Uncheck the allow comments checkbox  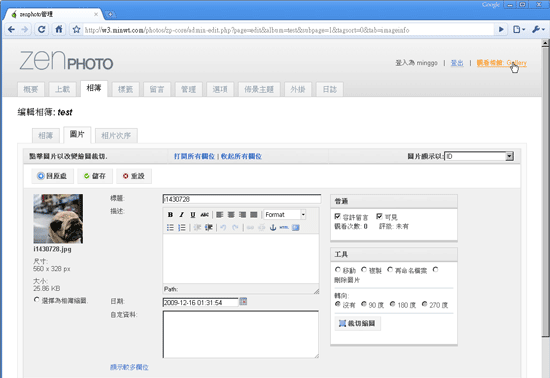337,216
